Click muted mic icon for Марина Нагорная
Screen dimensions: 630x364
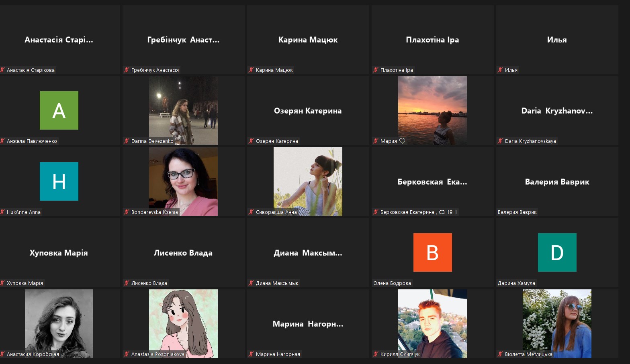[x=251, y=354]
